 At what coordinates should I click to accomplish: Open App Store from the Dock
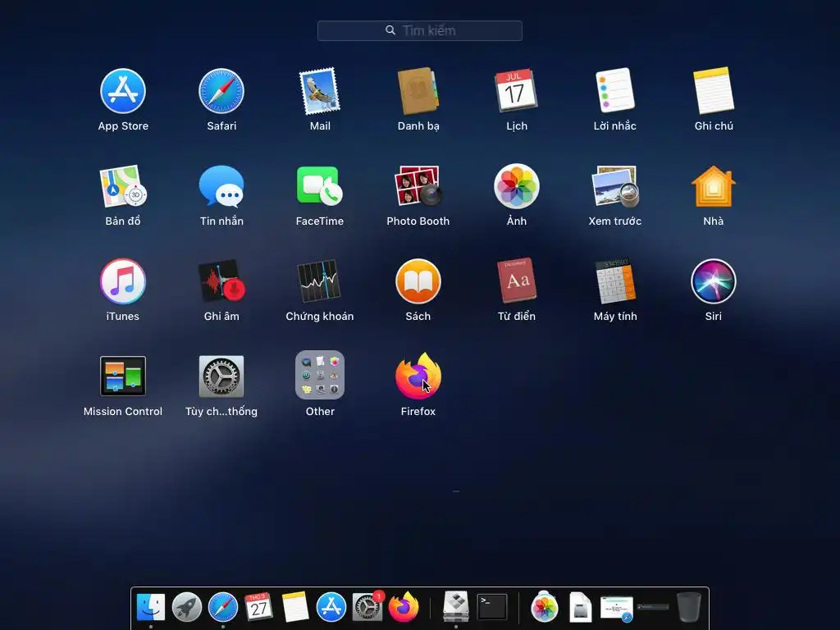coord(331,607)
